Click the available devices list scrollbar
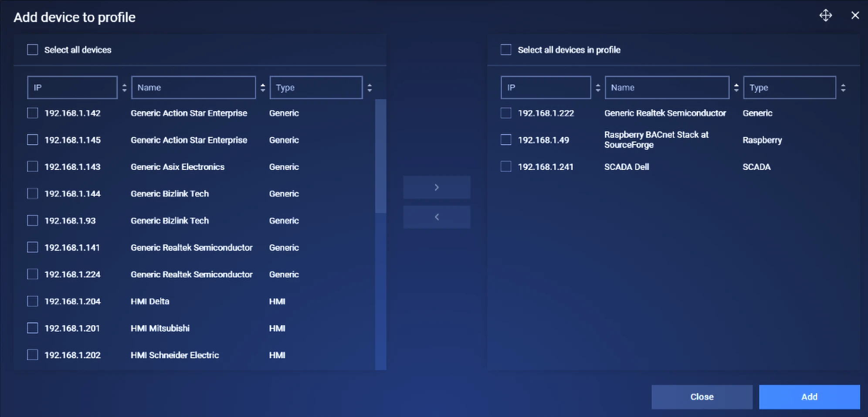 coord(380,157)
